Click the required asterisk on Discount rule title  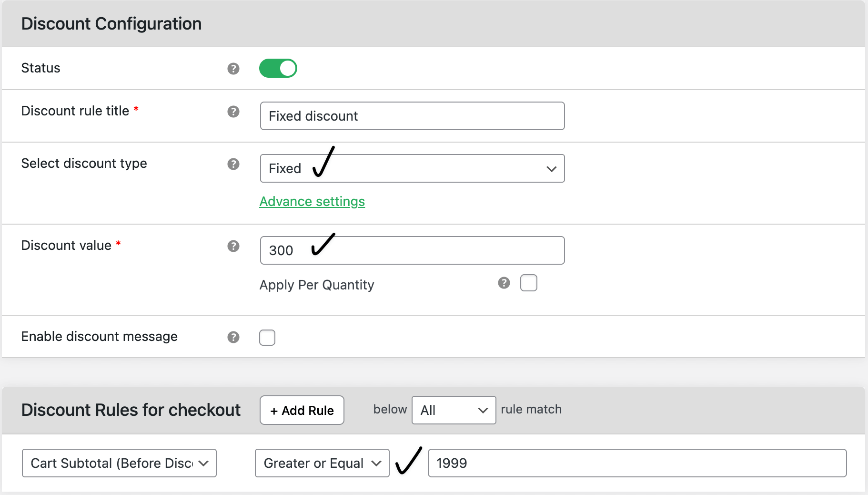136,109
